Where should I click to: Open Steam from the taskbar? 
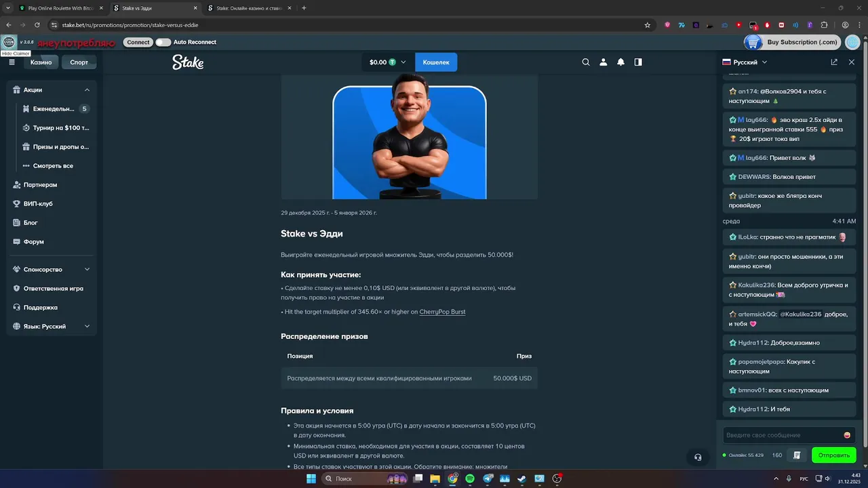(x=522, y=479)
